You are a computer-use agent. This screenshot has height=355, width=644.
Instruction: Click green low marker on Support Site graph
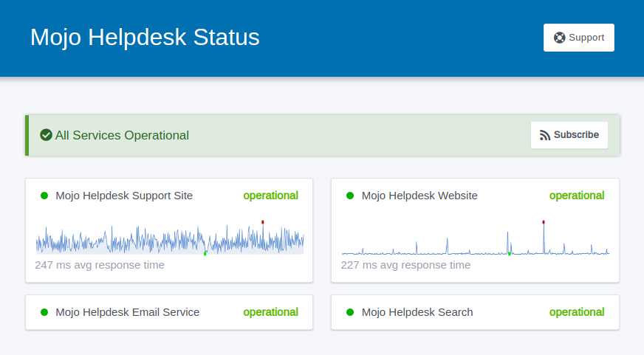pos(205,254)
